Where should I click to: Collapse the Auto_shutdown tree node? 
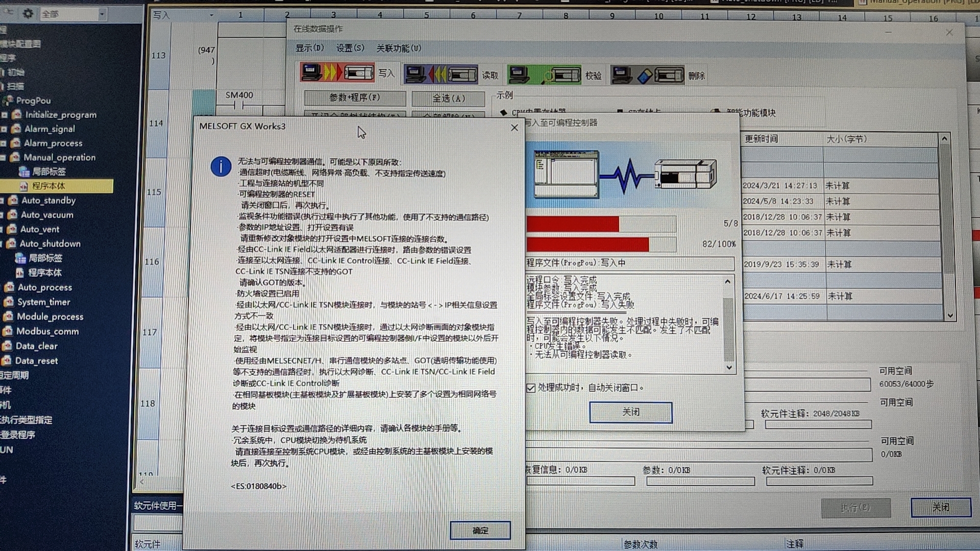[x=2, y=244]
